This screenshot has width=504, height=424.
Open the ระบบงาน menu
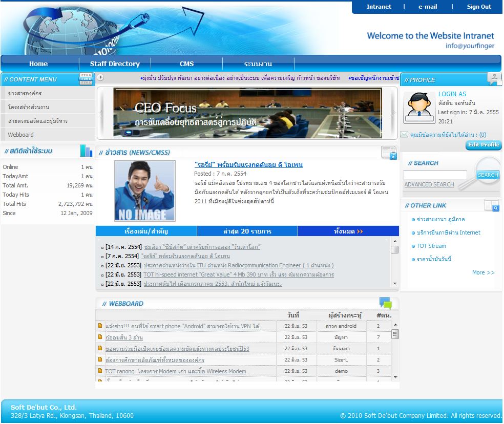point(258,63)
